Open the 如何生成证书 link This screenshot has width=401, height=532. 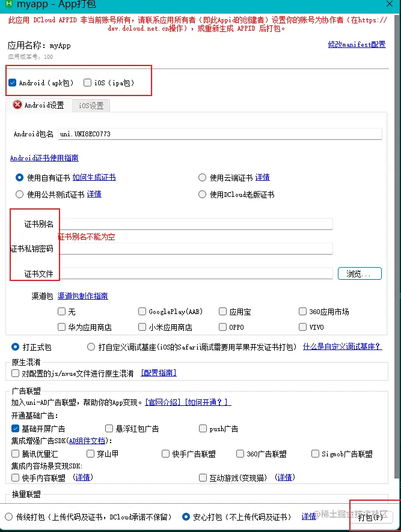pyautogui.click(x=94, y=178)
